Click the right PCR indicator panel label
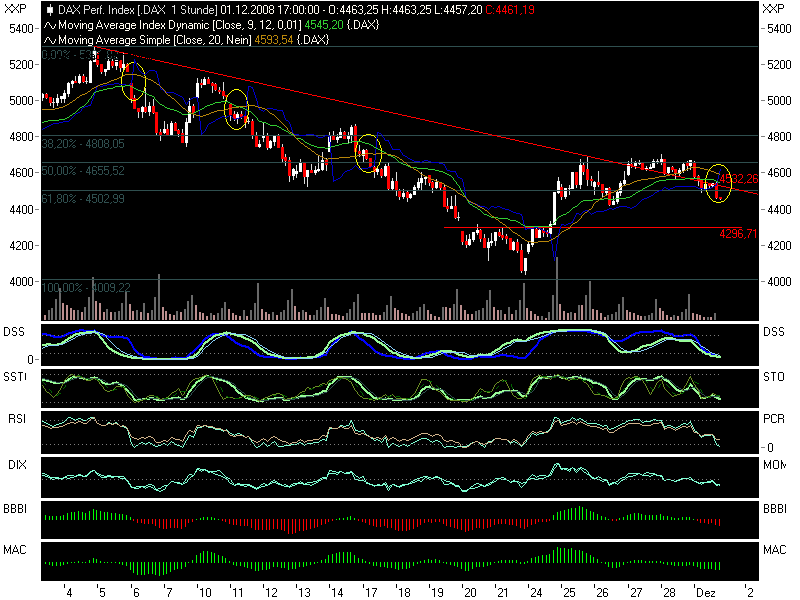 pos(775,419)
